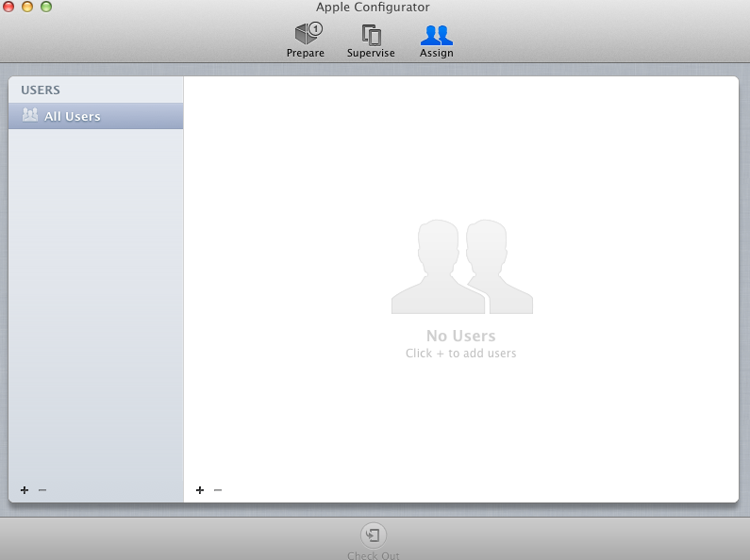750x560 pixels.
Task: Close the Apple Configurator window
Action: click(x=8, y=7)
